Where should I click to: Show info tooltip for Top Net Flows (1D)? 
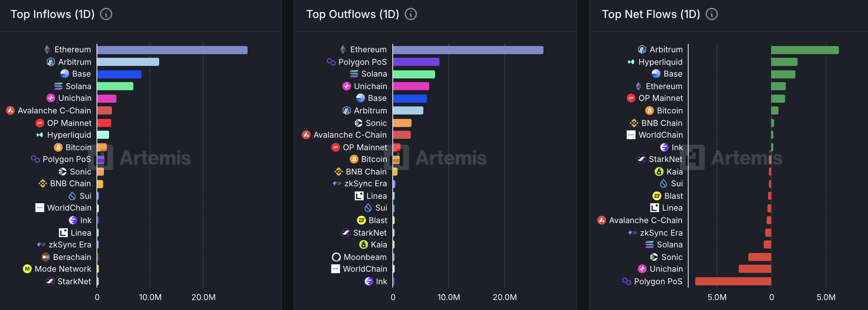712,14
